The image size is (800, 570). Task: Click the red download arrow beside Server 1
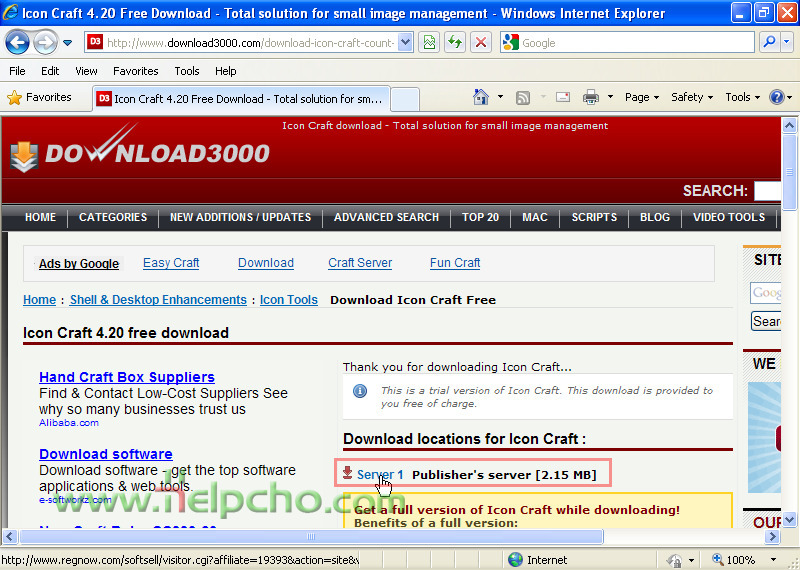347,473
